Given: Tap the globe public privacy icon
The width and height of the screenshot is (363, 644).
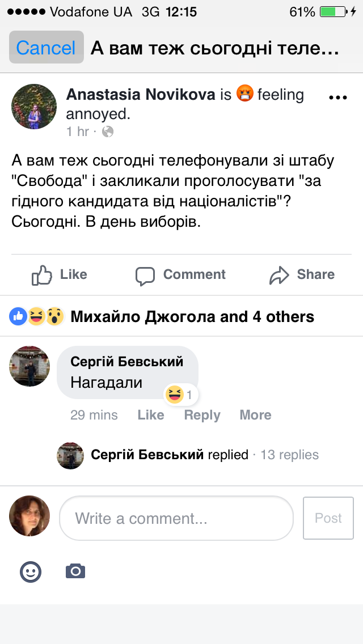Looking at the screenshot, I should 107,132.
